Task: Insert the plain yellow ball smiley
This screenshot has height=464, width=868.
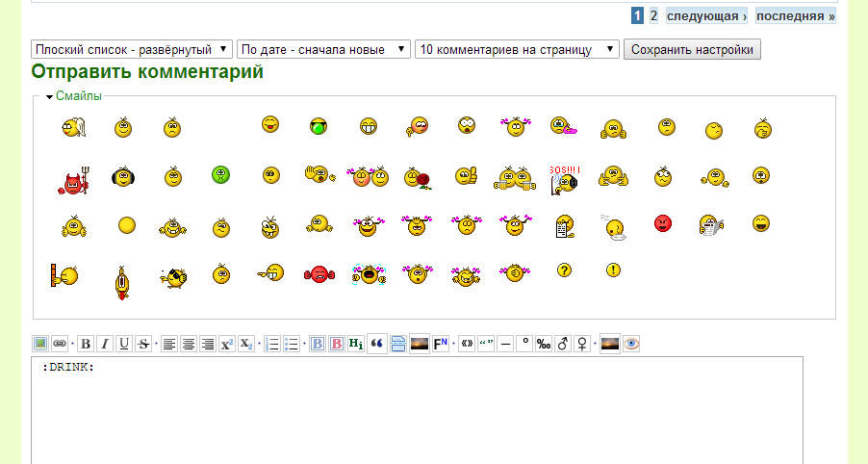Action: [x=127, y=225]
